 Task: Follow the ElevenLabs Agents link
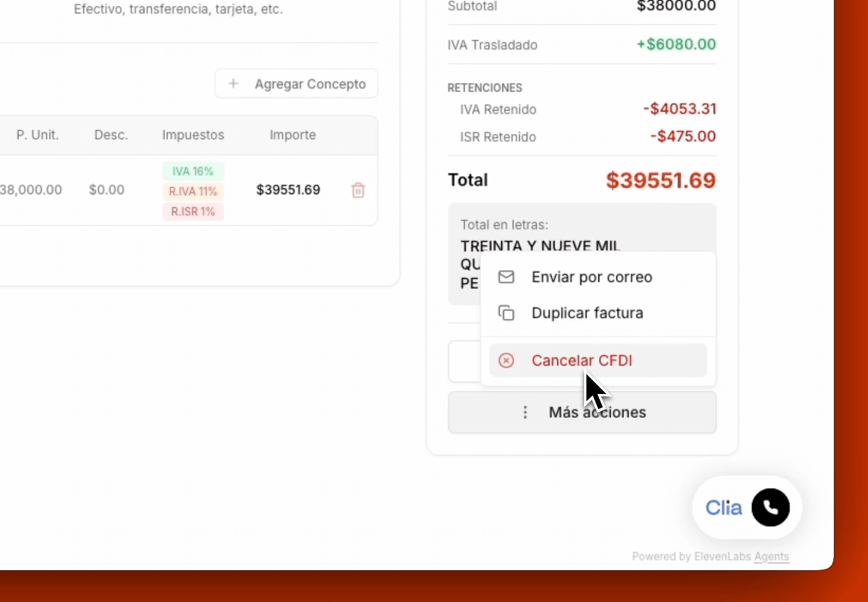(x=772, y=556)
